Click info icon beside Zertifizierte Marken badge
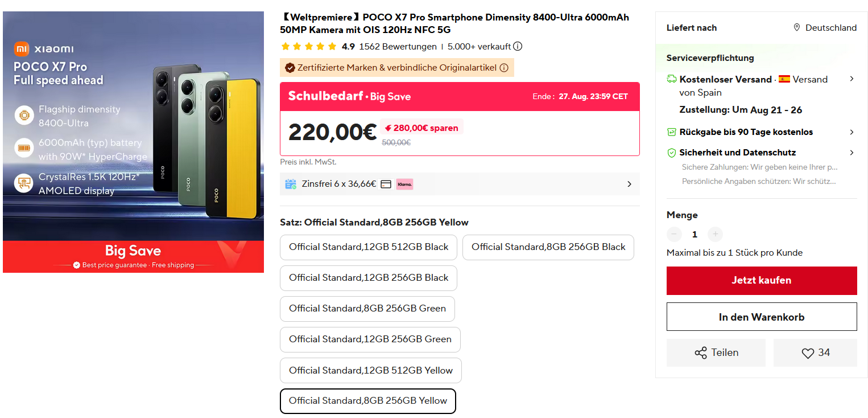This screenshot has width=868, height=418. pyautogui.click(x=504, y=68)
